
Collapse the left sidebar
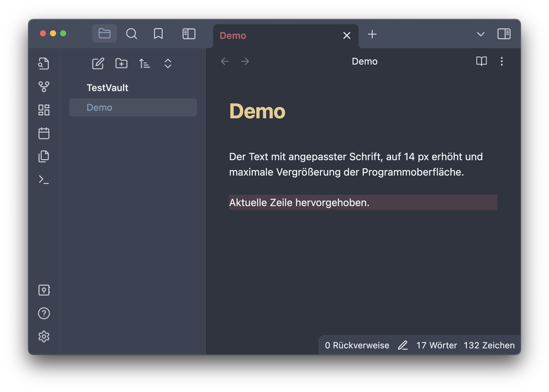tap(189, 34)
